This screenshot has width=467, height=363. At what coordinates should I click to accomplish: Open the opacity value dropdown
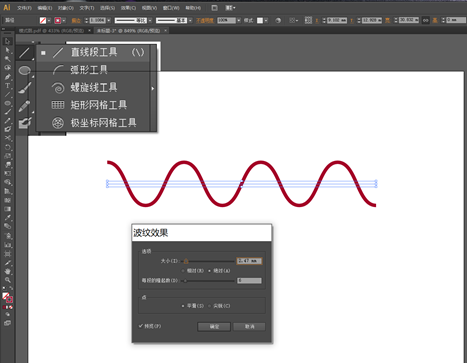(239, 21)
